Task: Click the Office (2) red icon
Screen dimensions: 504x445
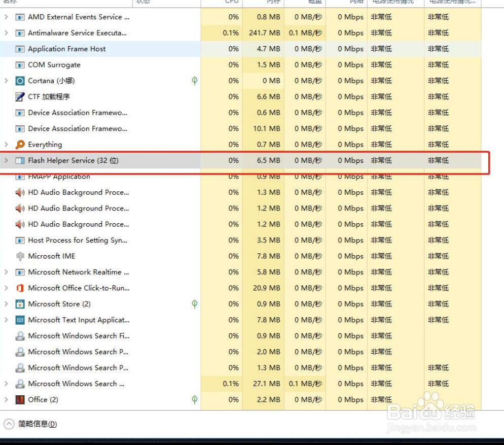Action: coord(20,400)
